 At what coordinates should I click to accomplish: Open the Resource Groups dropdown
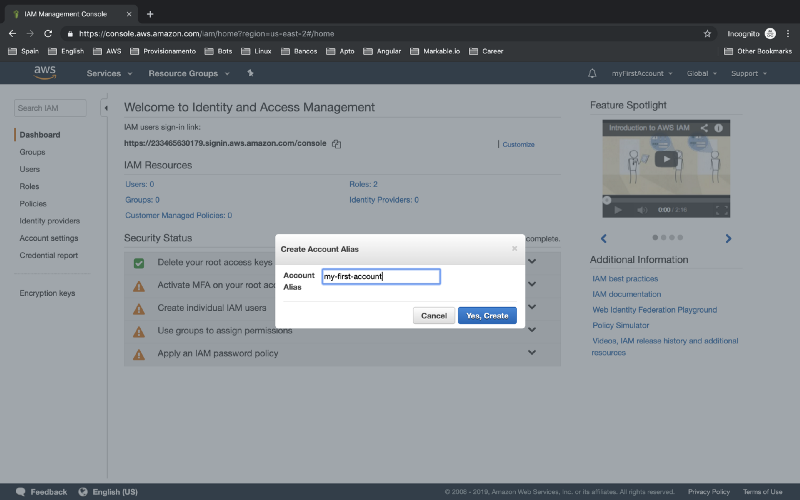click(x=189, y=73)
